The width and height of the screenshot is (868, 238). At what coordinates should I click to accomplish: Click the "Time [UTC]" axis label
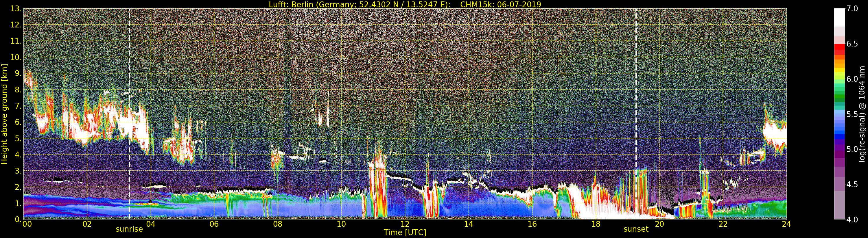click(405, 232)
